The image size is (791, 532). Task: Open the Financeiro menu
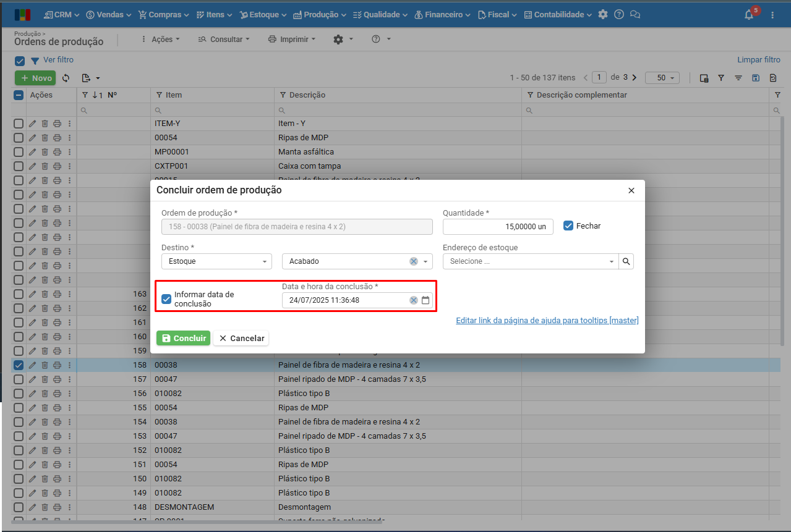(x=442, y=14)
